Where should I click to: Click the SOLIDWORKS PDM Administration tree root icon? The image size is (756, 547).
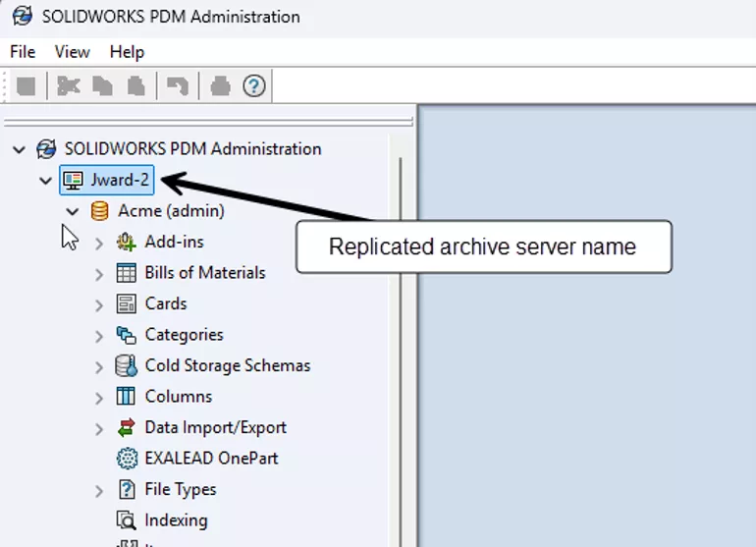pyautogui.click(x=46, y=148)
